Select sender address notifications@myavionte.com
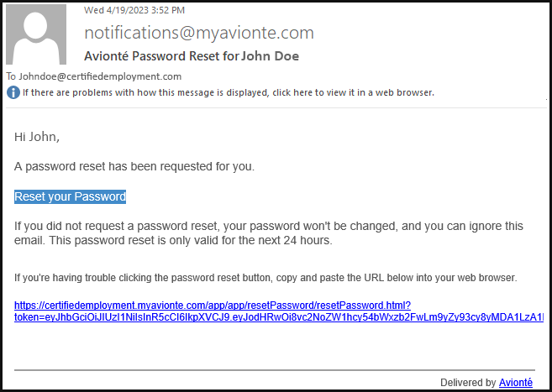This screenshot has height=392, width=552. tap(199, 33)
